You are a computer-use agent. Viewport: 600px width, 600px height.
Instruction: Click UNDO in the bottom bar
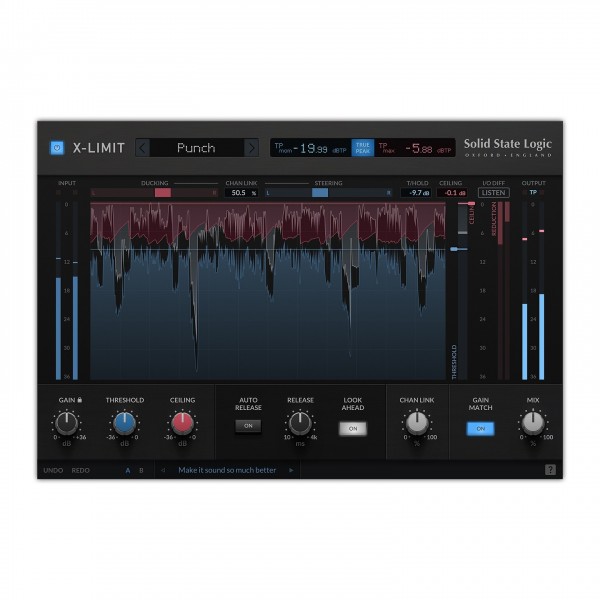coord(53,470)
